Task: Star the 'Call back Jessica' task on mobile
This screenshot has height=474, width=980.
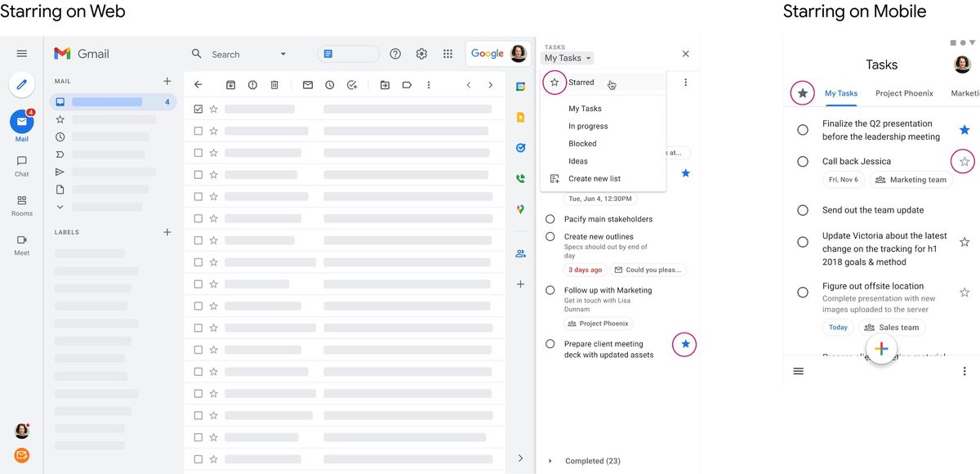Action: point(964,161)
